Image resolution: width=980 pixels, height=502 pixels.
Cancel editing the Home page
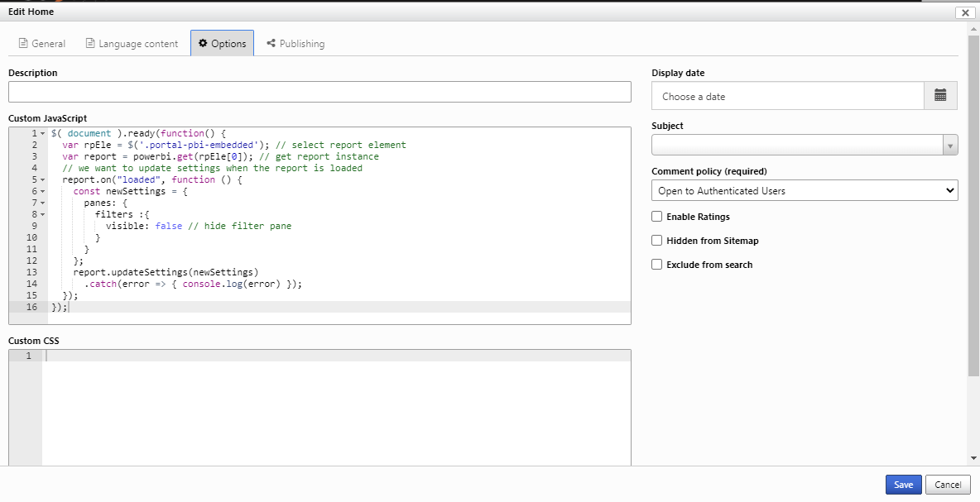point(947,485)
